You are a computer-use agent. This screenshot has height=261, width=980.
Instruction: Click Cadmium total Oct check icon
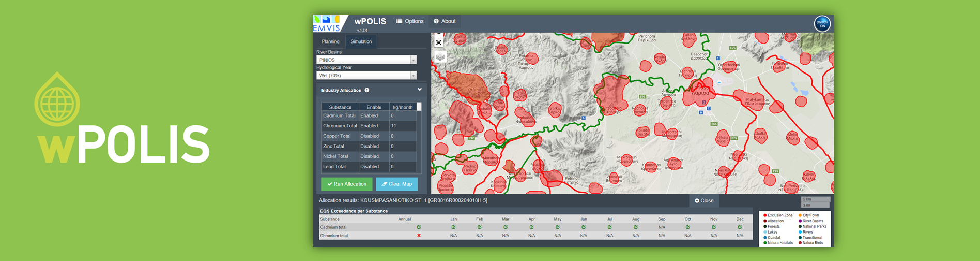pos(688,227)
